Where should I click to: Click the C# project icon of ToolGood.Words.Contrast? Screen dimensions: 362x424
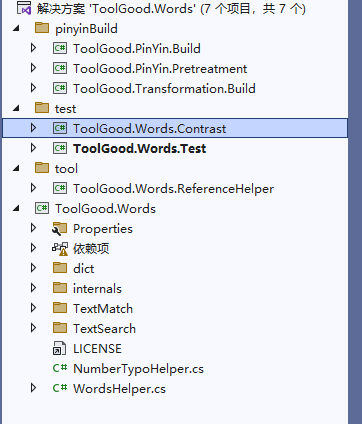(60, 128)
